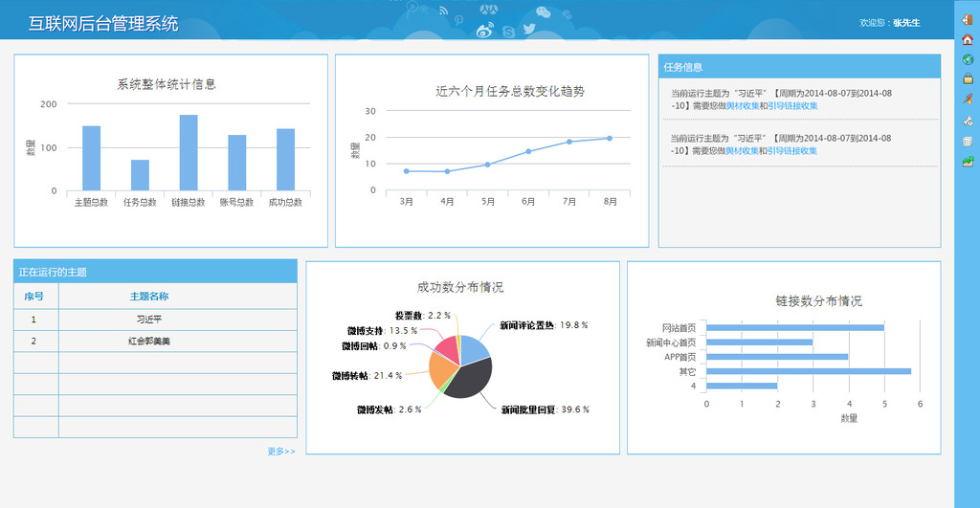Viewport: 980px width, 508px height.
Task: Click the 主题名称 column header
Action: (x=148, y=297)
